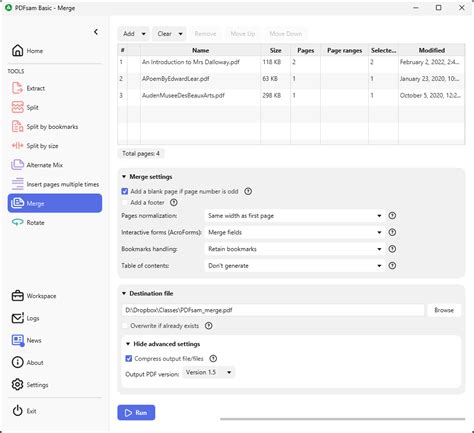Toggle Compress output file/files checkbox

pyautogui.click(x=129, y=359)
